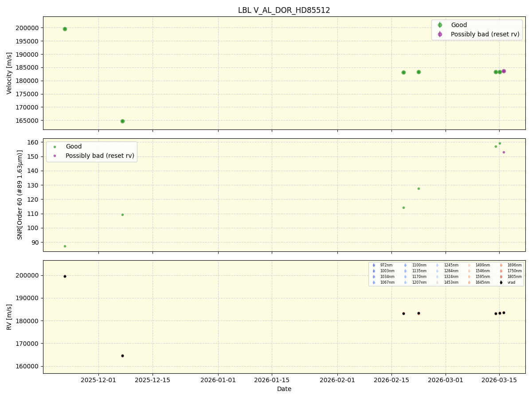Click the 972nm legend marker
Viewport: 532px width, 399px height.
[x=374, y=265]
